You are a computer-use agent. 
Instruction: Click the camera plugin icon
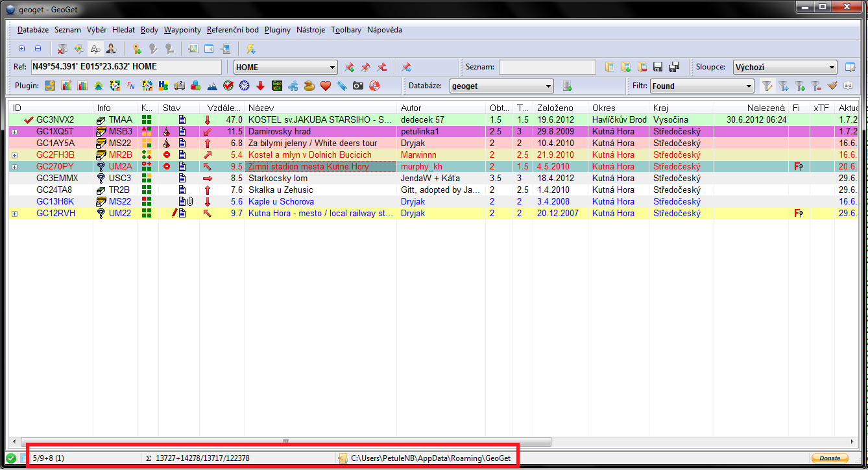click(358, 86)
